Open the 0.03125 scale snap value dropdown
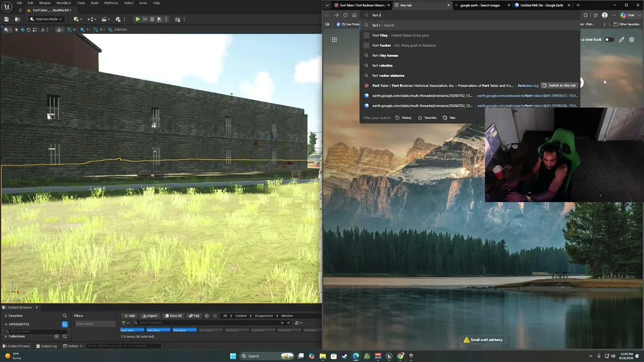 (x=121, y=30)
